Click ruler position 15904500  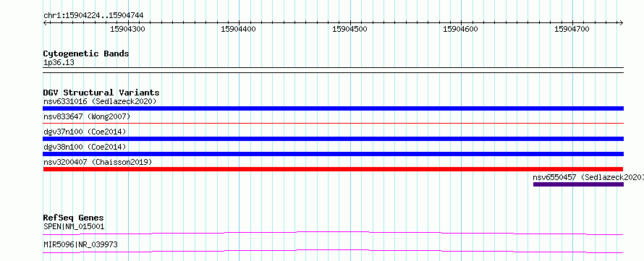click(x=349, y=29)
